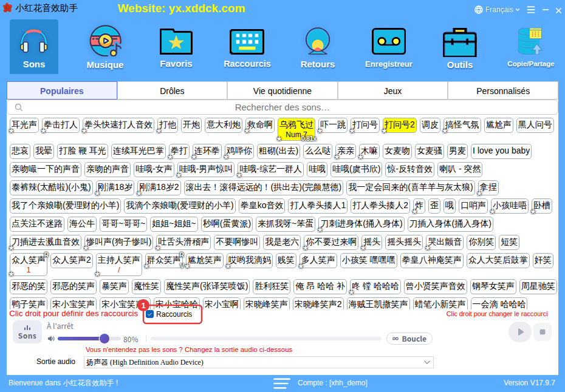Play the 我是老六 sound
The width and height of the screenshot is (565, 392).
click(282, 242)
